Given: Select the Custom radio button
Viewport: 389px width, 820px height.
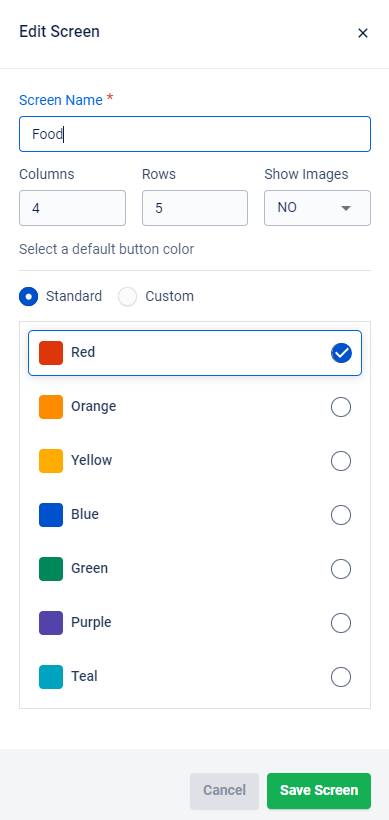Looking at the screenshot, I should 128,297.
